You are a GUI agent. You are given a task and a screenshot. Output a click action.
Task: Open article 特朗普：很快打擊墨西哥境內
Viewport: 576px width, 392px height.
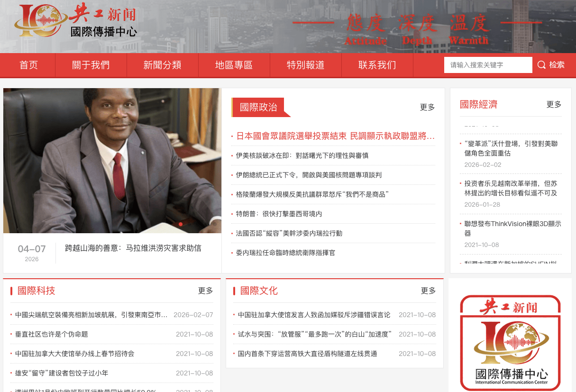[x=279, y=214]
